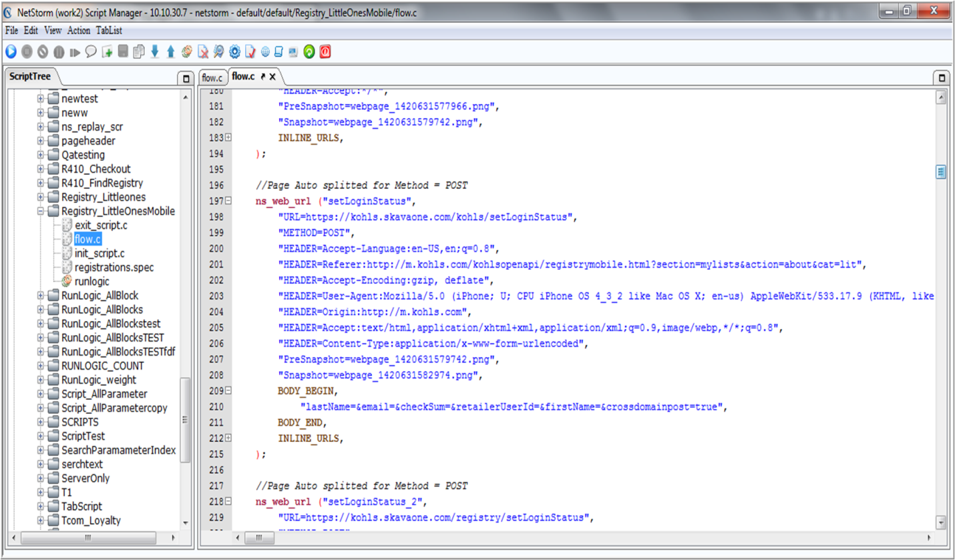Click the document with red X icon

pos(202,51)
